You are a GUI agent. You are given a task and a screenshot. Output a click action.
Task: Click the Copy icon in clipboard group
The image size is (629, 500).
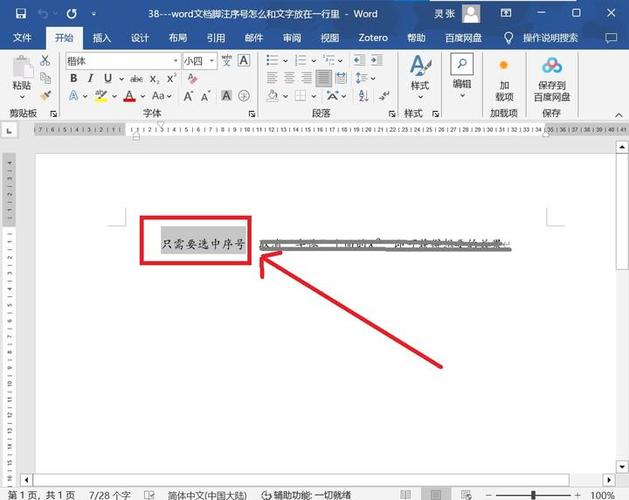[x=45, y=78]
